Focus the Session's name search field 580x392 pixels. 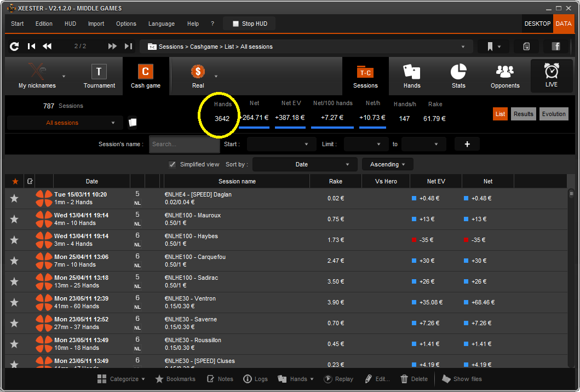[184, 144]
